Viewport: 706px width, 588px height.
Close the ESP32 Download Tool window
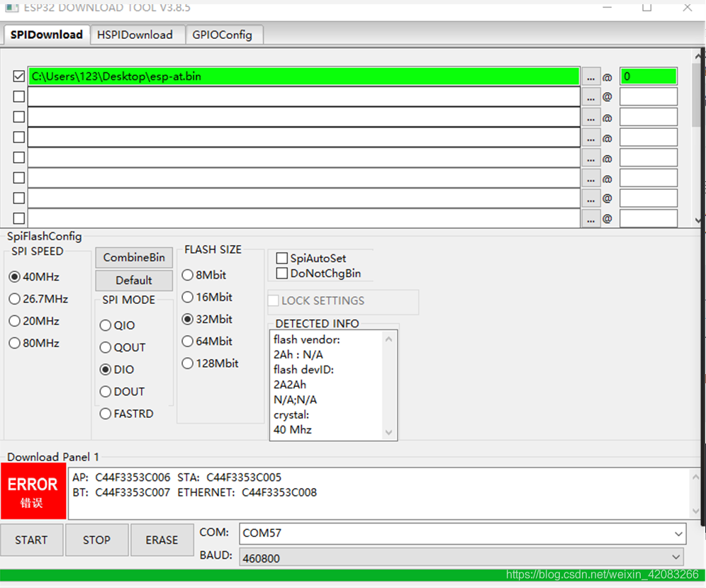point(687,7)
